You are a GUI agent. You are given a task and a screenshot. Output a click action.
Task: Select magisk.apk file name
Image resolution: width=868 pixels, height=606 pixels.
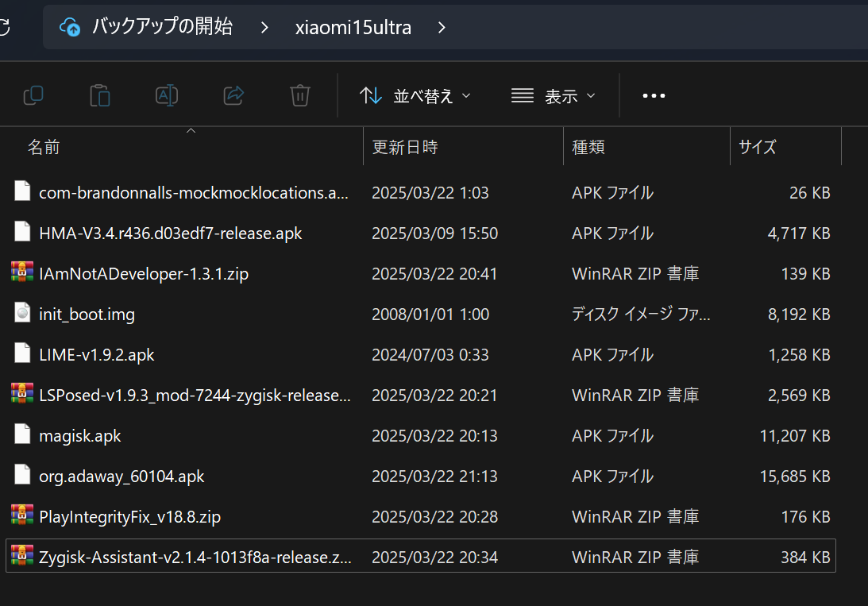80,436
